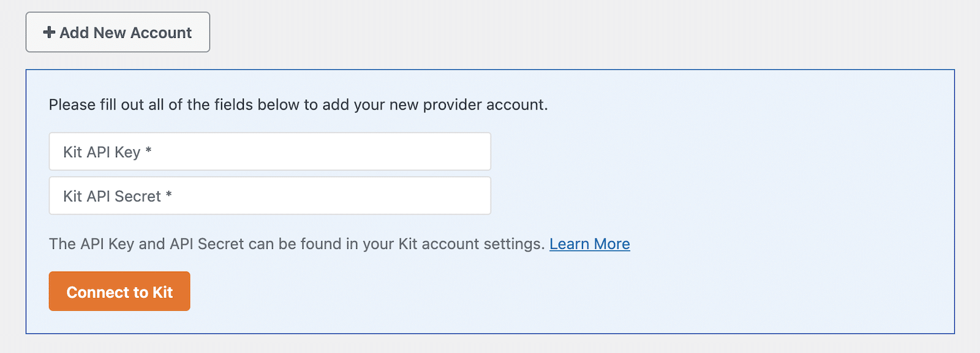Follow the underlined Learn More hyperlink
This screenshot has width=980, height=353.
pos(589,244)
